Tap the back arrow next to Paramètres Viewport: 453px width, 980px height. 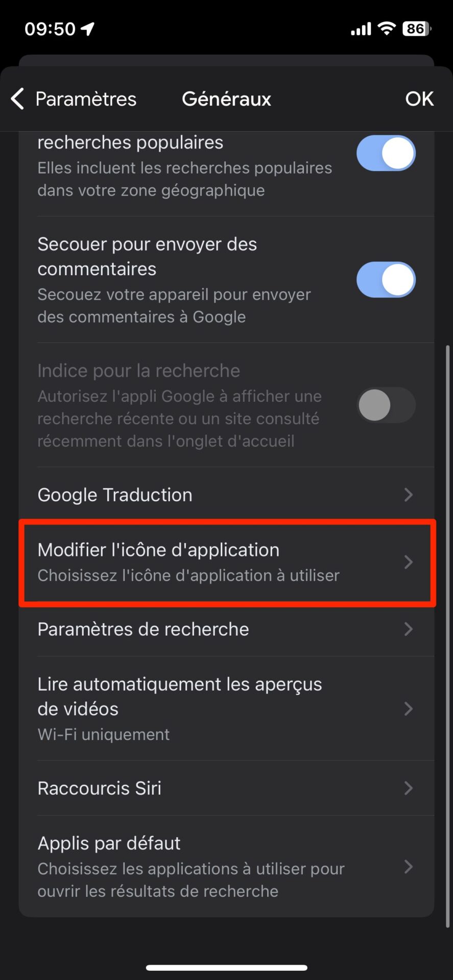tap(18, 99)
